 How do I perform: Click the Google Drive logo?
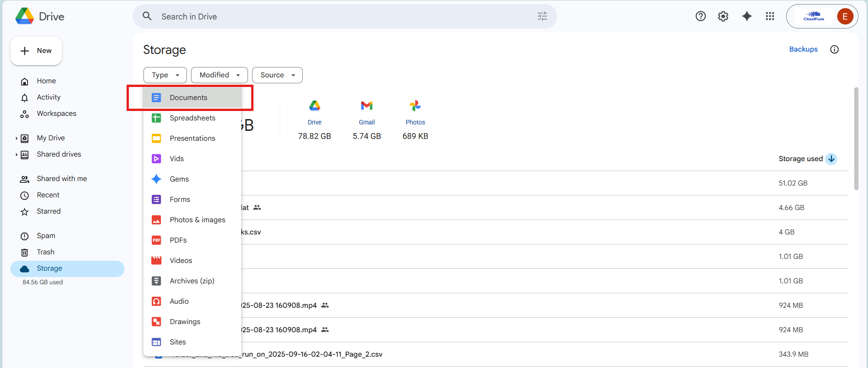[24, 16]
